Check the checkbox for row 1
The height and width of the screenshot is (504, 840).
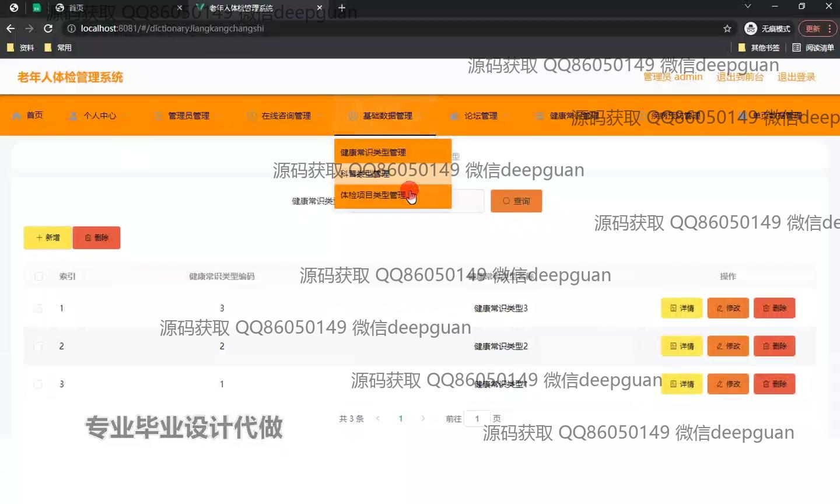coord(38,309)
